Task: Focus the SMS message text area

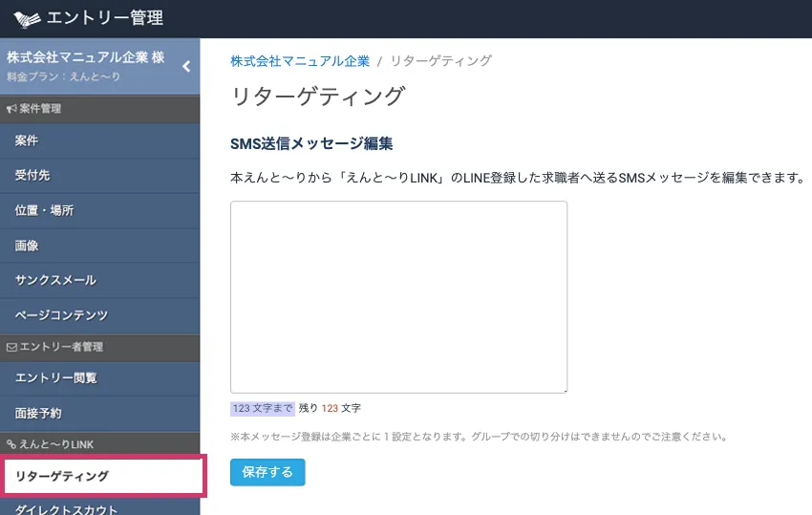Action: [x=398, y=296]
